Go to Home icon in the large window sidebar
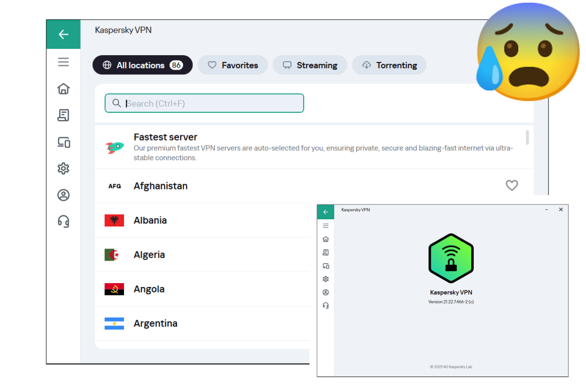The width and height of the screenshot is (586, 392). coord(63,88)
